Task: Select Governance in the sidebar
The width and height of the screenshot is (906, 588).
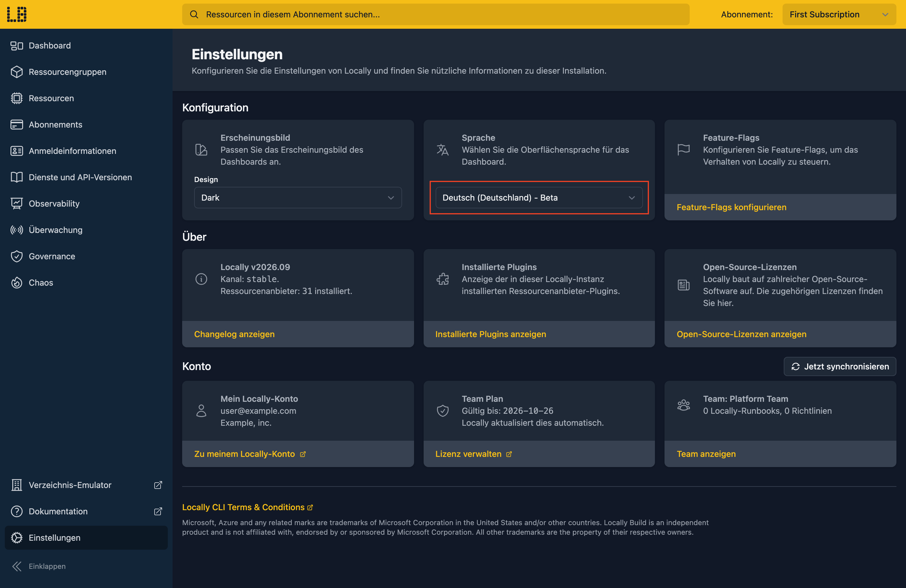Action: 86,256
